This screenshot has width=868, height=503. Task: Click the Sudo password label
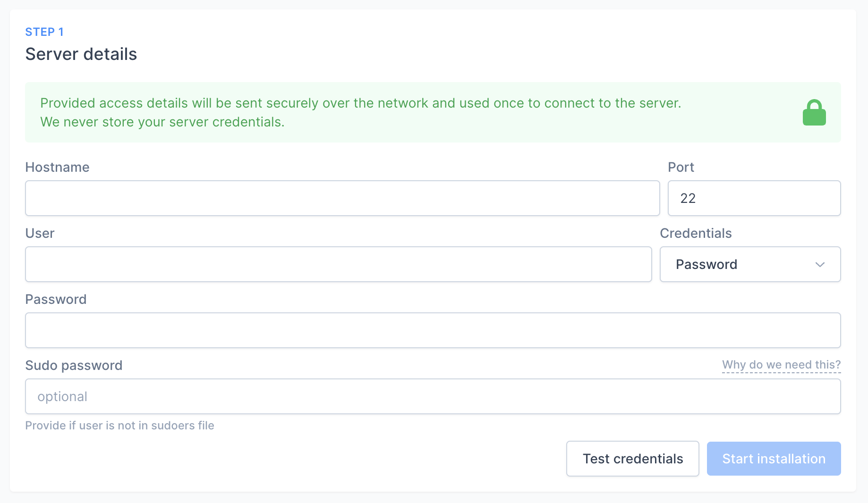click(74, 365)
